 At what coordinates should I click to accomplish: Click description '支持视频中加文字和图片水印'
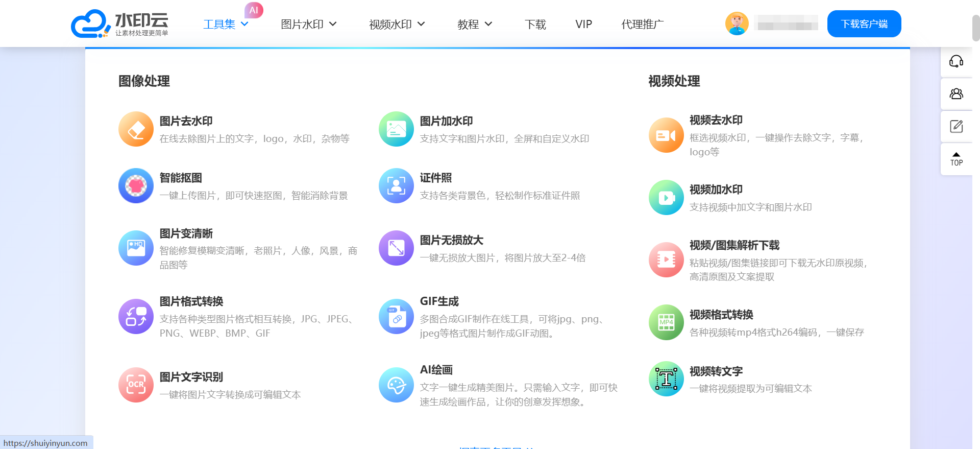click(751, 207)
